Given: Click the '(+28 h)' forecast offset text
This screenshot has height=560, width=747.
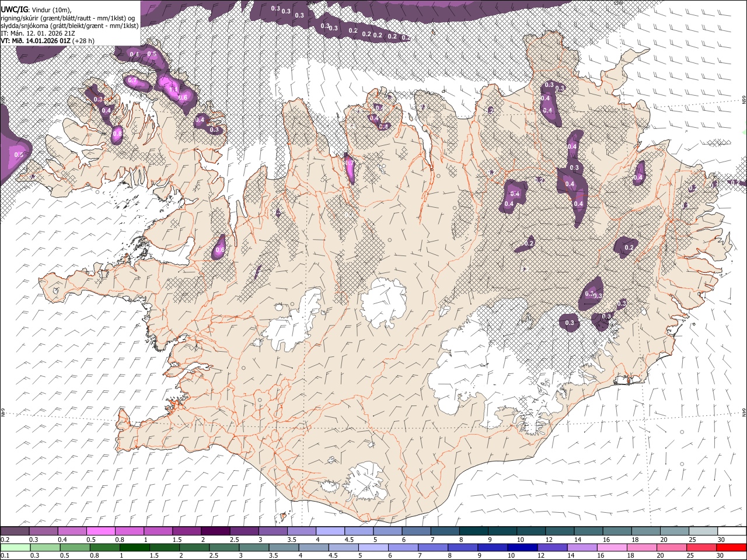Looking at the screenshot, I should pyautogui.click(x=84, y=41).
